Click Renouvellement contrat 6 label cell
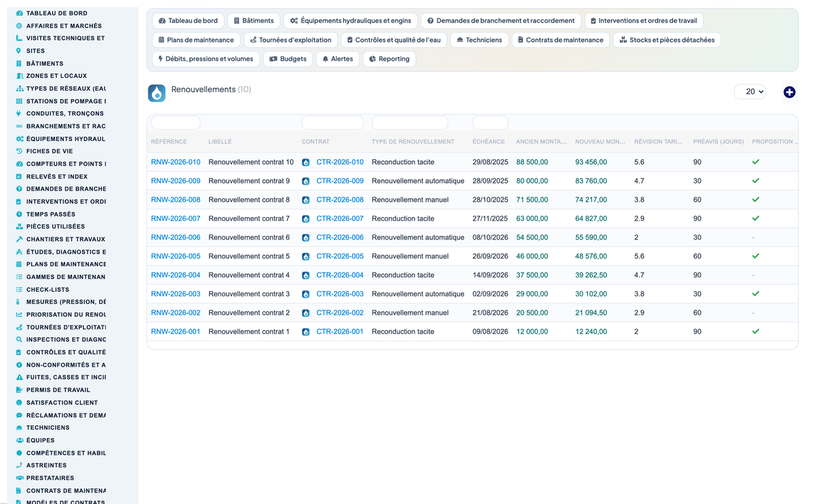This screenshot has width=814, height=504. (x=249, y=238)
